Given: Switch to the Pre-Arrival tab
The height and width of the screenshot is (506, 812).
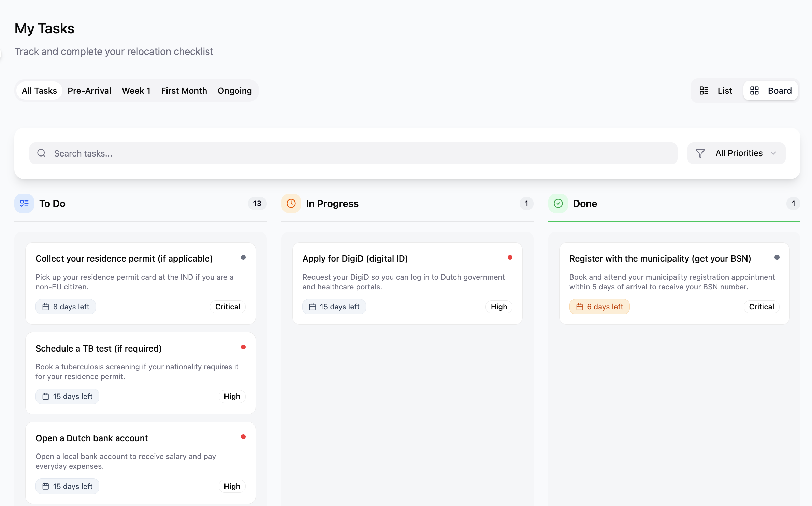Looking at the screenshot, I should [89, 90].
